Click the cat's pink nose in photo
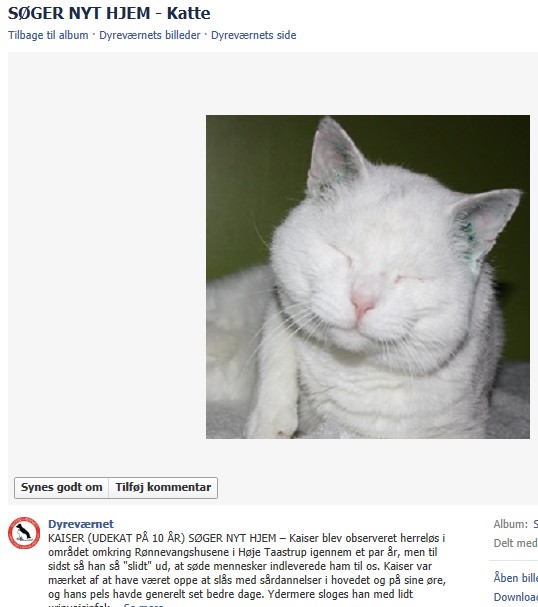Viewport: 538px width, 607px height. coord(363,303)
